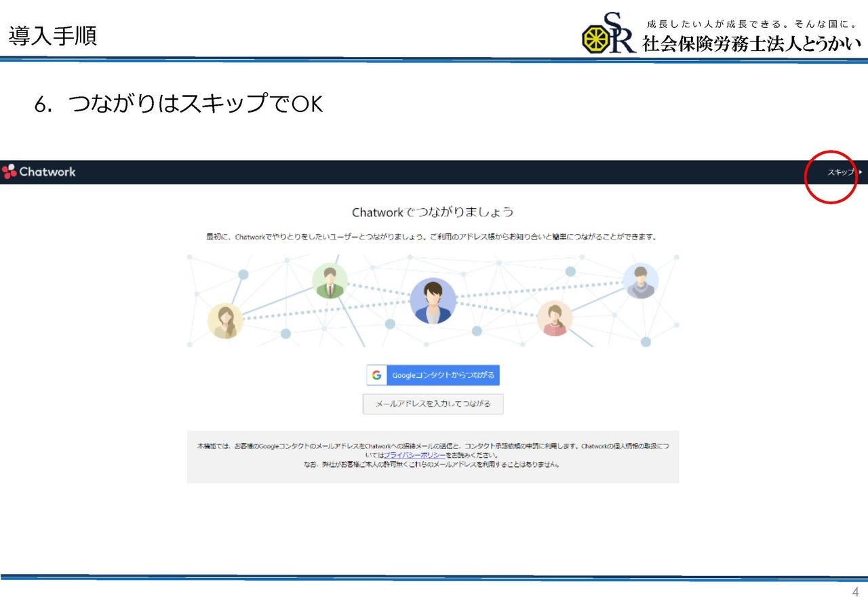
Task: Click the Chatworkでつながりましょう heading
Action: pyautogui.click(x=433, y=212)
